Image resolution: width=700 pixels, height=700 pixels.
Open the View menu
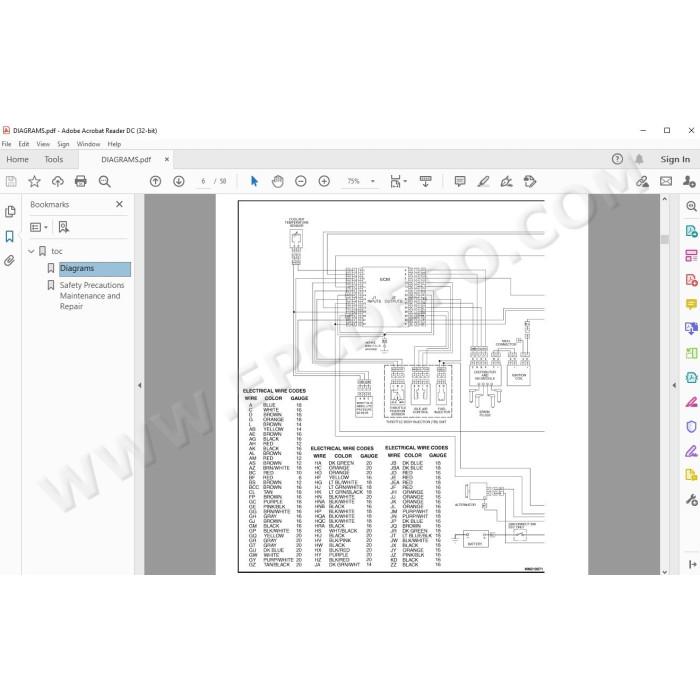tap(43, 144)
